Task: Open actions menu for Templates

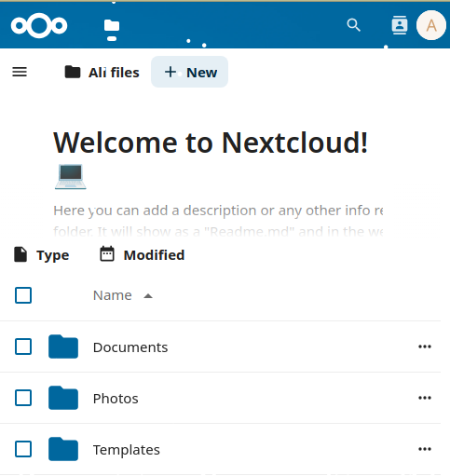Action: point(425,449)
